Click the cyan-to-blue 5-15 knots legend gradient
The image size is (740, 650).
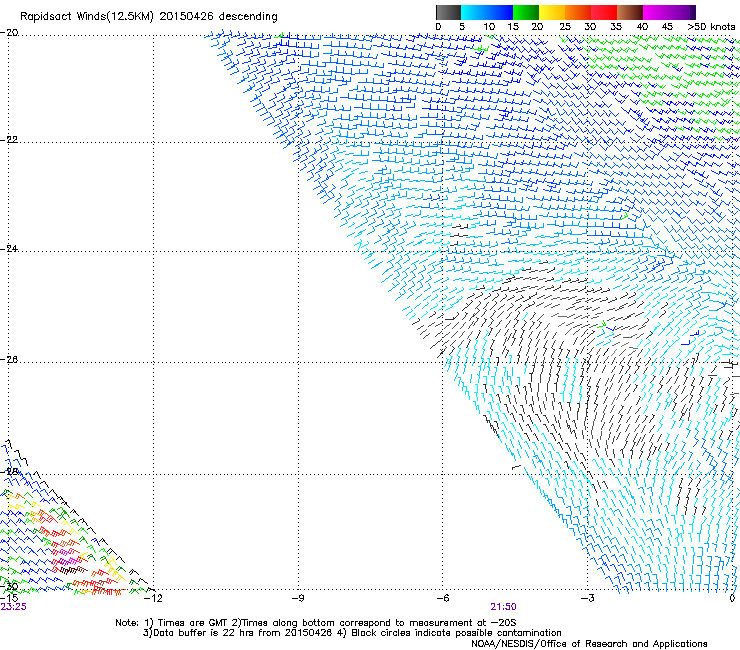click(x=487, y=12)
